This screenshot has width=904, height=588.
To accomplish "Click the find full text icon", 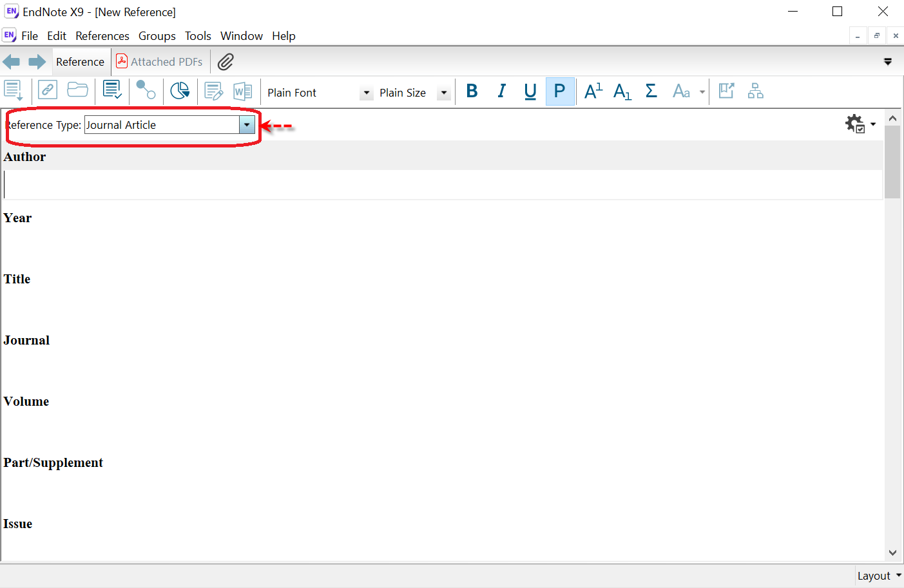I will (x=180, y=91).
